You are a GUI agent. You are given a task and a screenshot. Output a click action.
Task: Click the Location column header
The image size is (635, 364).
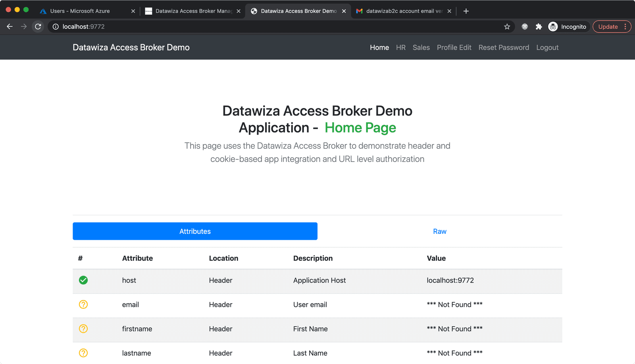[223, 258]
